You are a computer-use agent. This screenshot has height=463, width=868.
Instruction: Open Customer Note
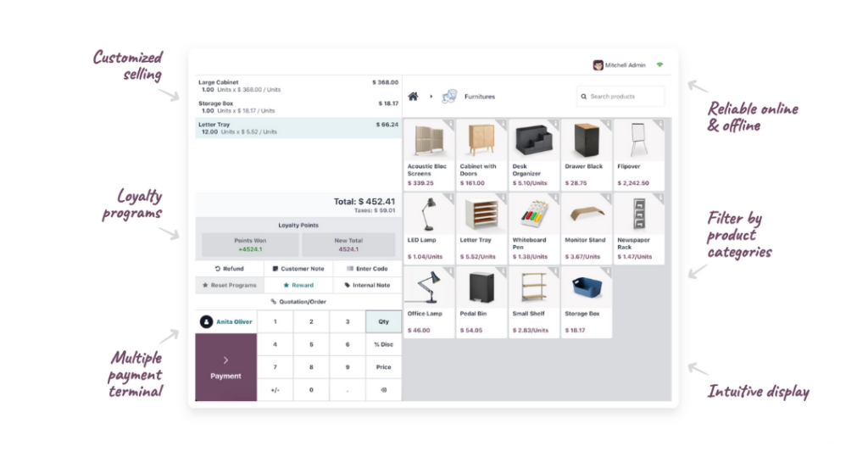[298, 269]
